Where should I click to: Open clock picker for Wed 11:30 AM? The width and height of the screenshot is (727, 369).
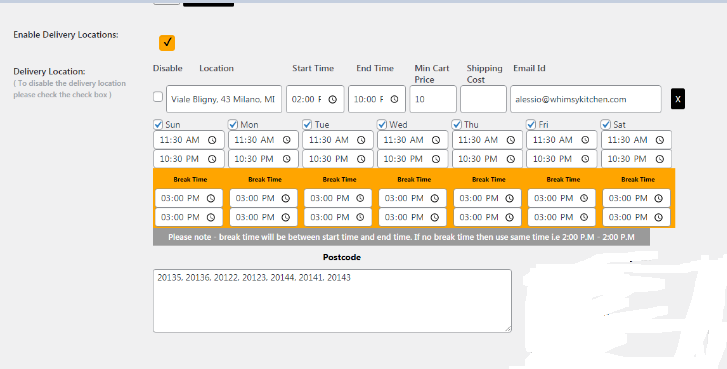[436, 140]
